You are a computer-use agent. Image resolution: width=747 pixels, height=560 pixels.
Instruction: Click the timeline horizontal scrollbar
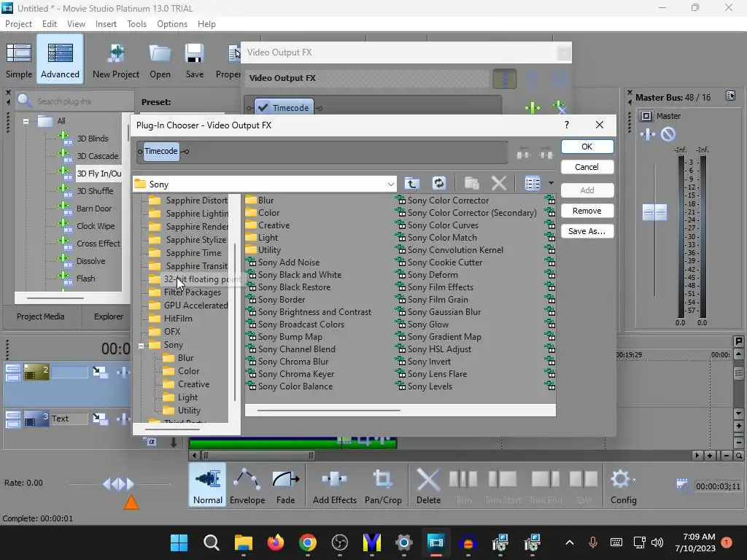click(258, 456)
